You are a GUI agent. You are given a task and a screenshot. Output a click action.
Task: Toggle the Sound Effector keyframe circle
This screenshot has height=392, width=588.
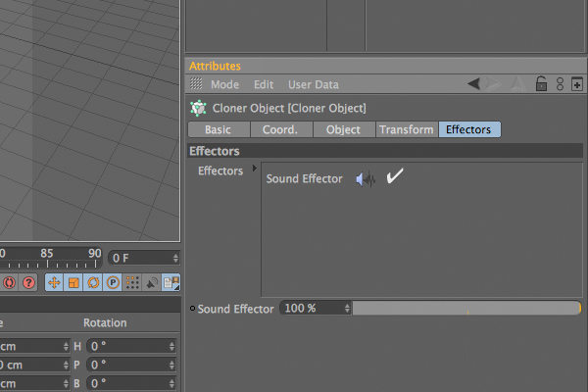192,309
